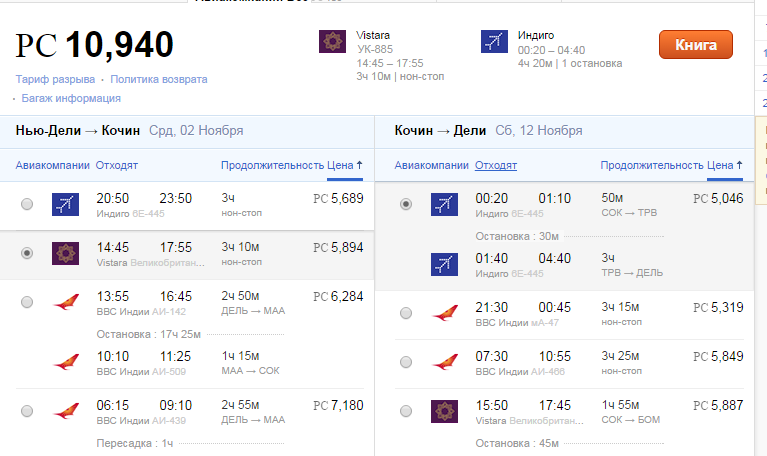Choose the 21:30 return flight radio button
The image size is (767, 456).
pyautogui.click(x=405, y=313)
